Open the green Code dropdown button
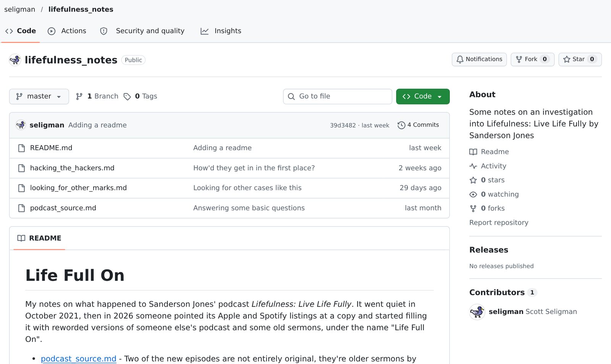 tap(423, 96)
